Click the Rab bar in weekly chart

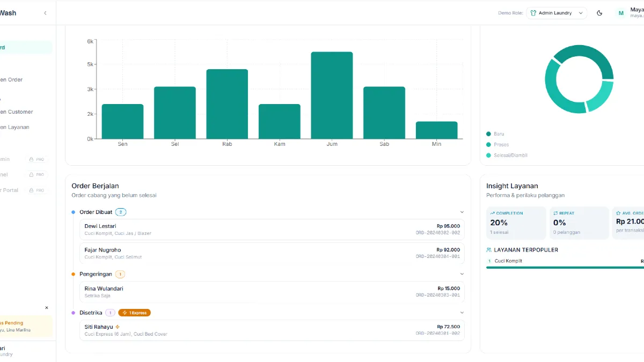[x=227, y=104]
